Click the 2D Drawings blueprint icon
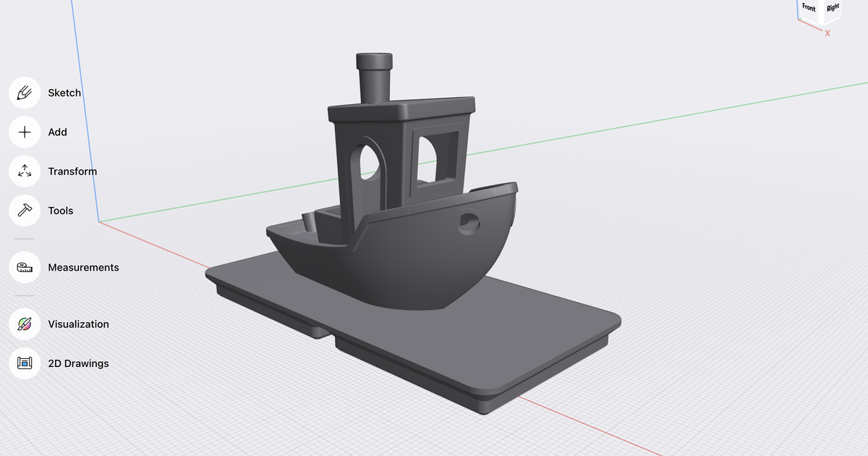The height and width of the screenshot is (456, 868). click(25, 363)
